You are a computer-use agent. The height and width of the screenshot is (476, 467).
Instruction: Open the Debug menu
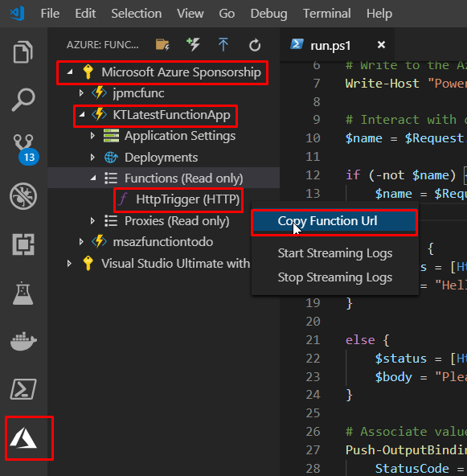(x=268, y=14)
